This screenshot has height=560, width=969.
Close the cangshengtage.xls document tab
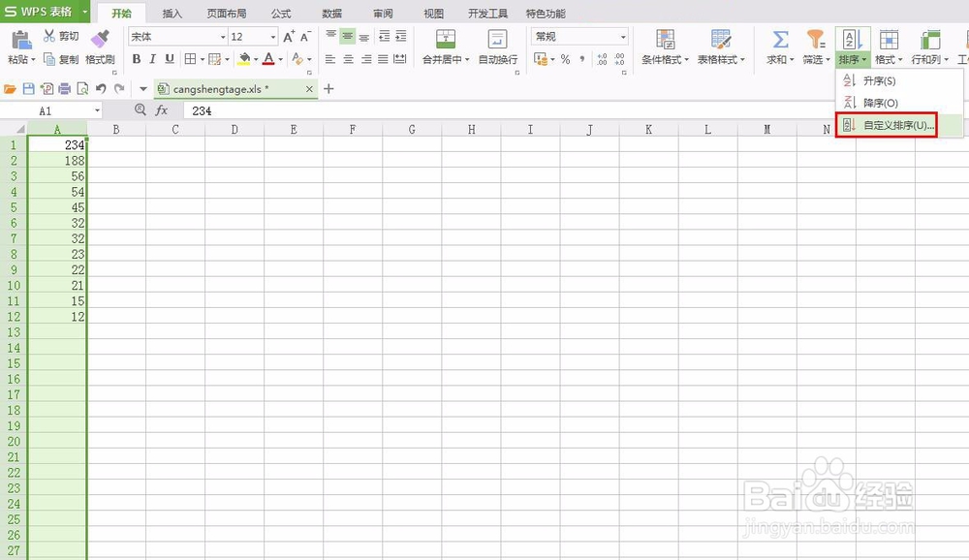310,89
